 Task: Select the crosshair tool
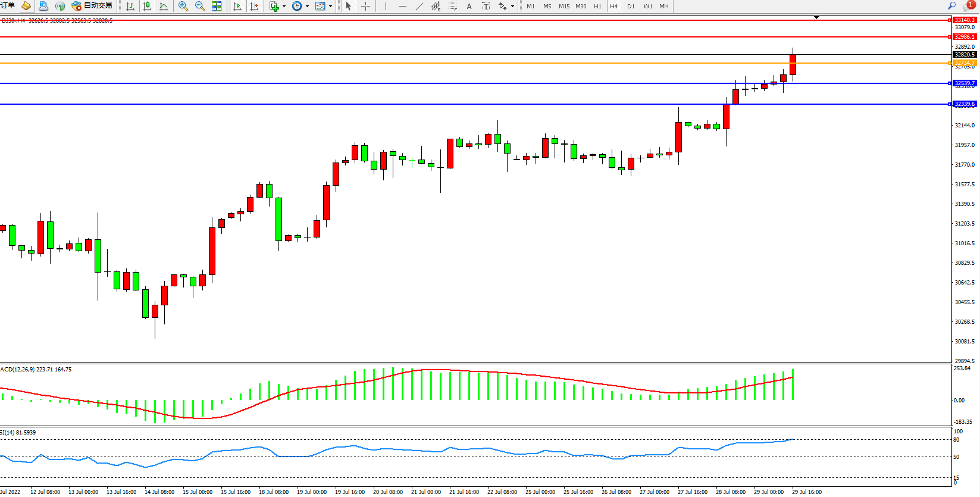(366, 6)
